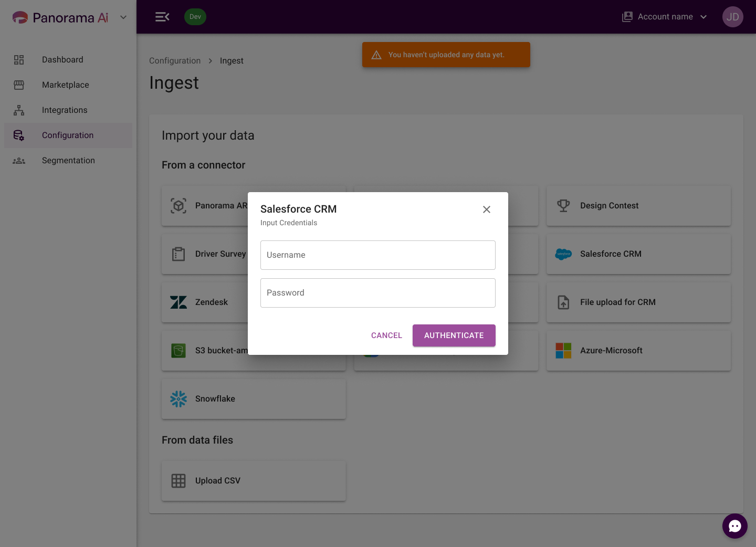Click the Panorama AR connector icon
Screen dimensions: 756x547
click(x=178, y=206)
